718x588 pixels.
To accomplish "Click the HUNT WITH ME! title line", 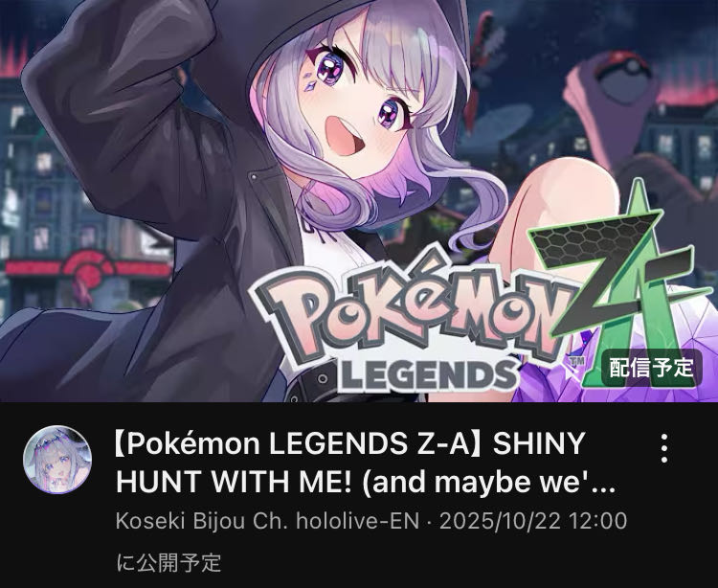I will [x=236, y=482].
